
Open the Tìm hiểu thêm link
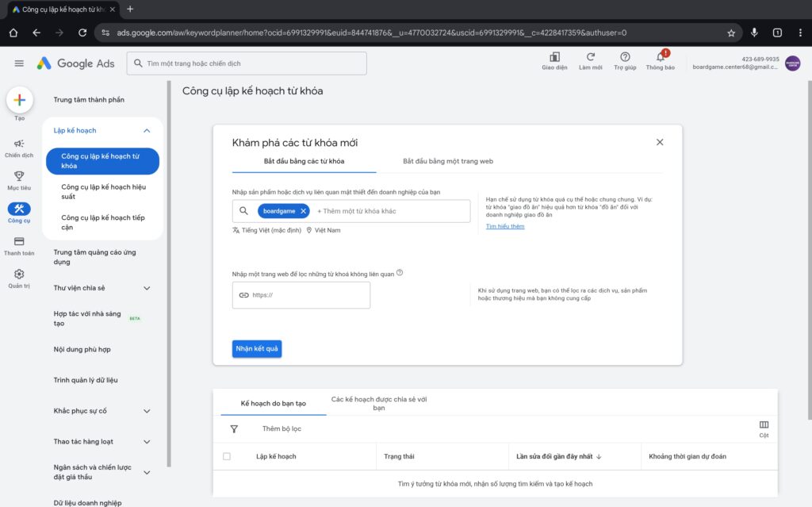pyautogui.click(x=505, y=227)
